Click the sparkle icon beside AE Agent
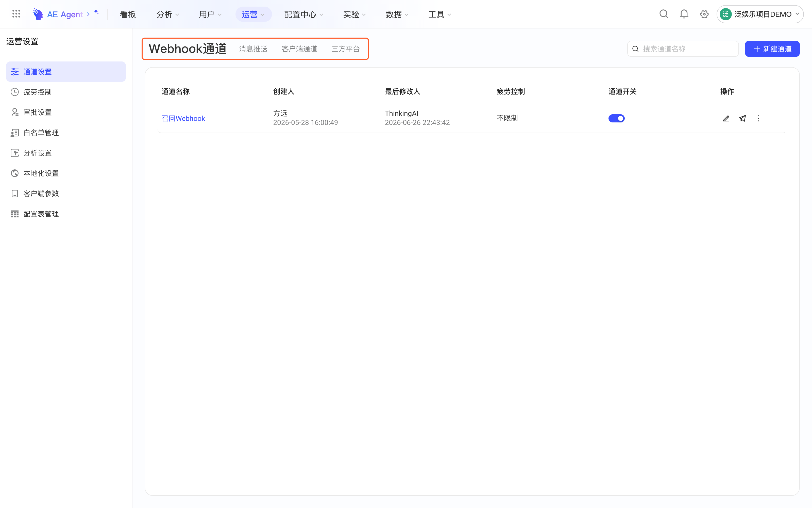Image resolution: width=812 pixels, height=508 pixels. [x=96, y=12]
